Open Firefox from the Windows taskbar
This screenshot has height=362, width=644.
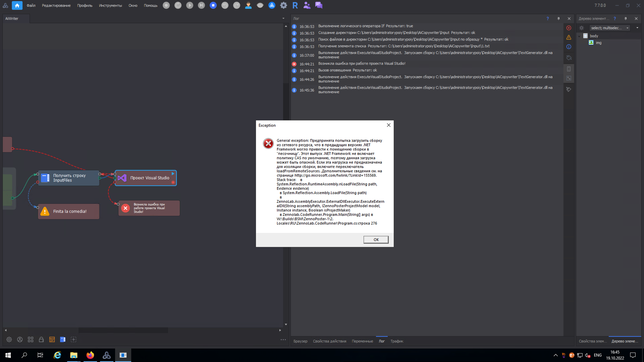pos(90,355)
